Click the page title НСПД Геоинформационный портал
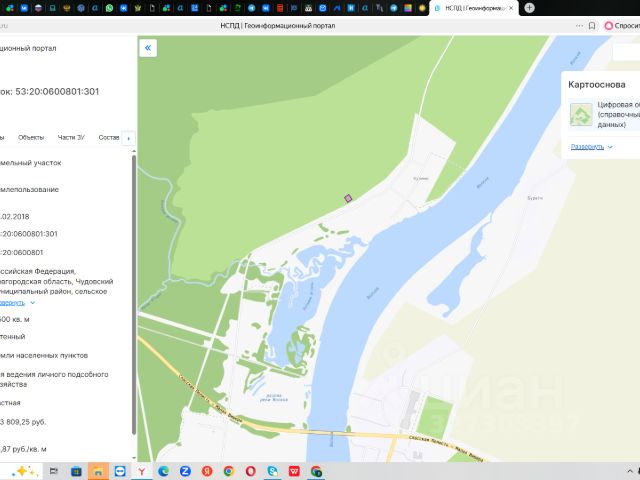This screenshot has width=640, height=480. [278, 26]
